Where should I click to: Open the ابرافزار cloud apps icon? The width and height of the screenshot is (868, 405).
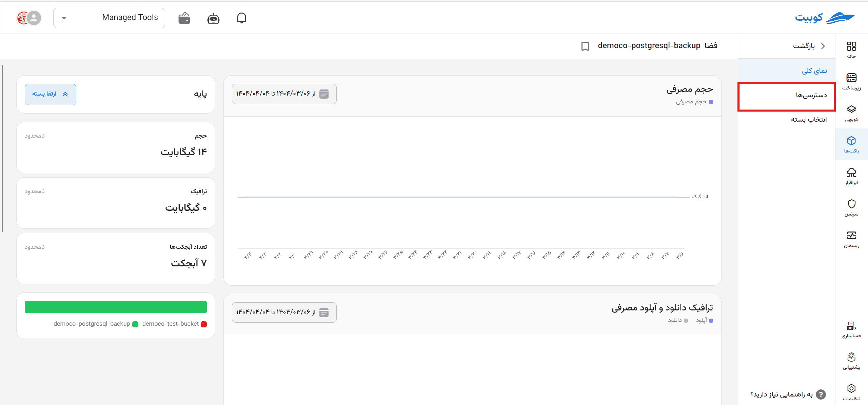tap(851, 176)
